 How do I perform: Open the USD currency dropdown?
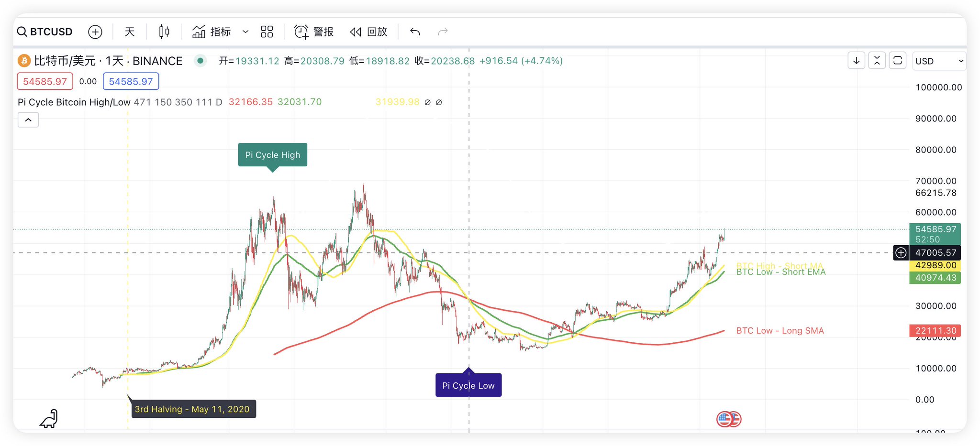[939, 61]
